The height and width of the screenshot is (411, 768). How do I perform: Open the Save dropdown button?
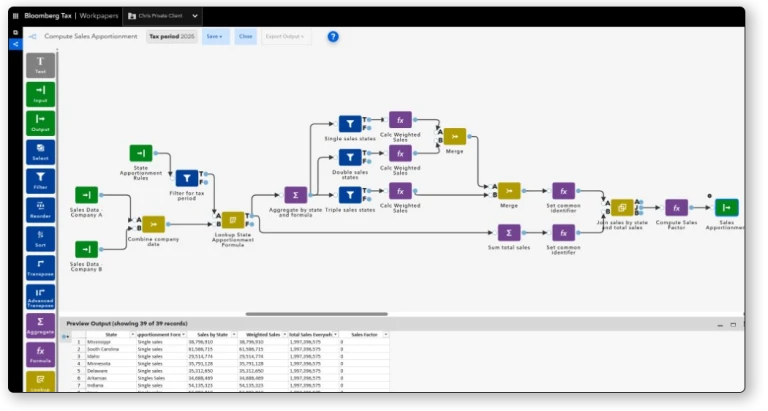(x=214, y=36)
